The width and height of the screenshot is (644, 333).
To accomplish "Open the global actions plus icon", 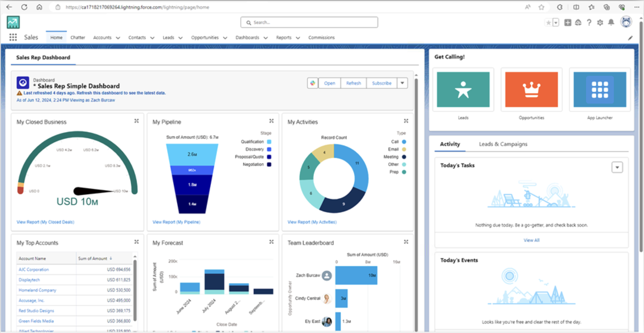I will [x=567, y=23].
